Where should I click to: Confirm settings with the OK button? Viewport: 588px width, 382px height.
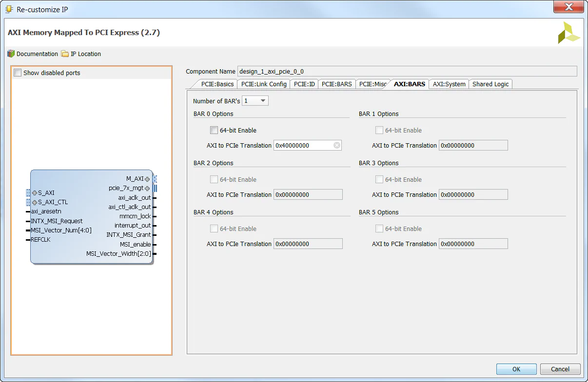(x=516, y=369)
